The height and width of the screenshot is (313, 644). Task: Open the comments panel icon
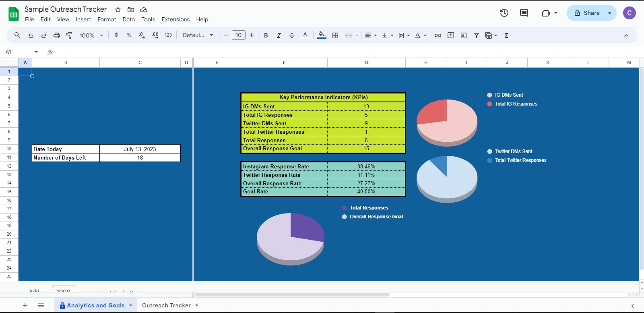click(524, 13)
